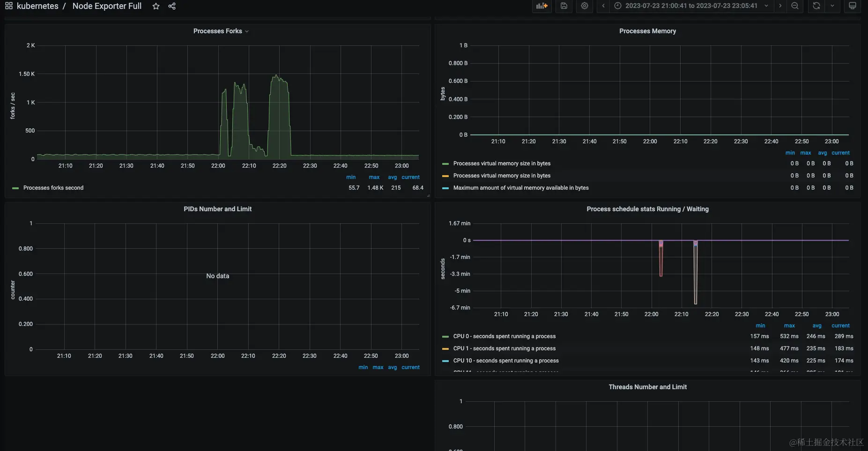Sort schedule stats legend by avg
This screenshot has height=451, width=868.
(x=817, y=325)
